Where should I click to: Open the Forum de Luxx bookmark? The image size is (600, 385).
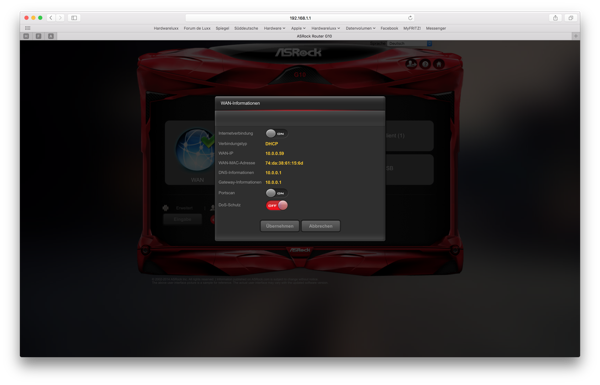[x=197, y=28]
